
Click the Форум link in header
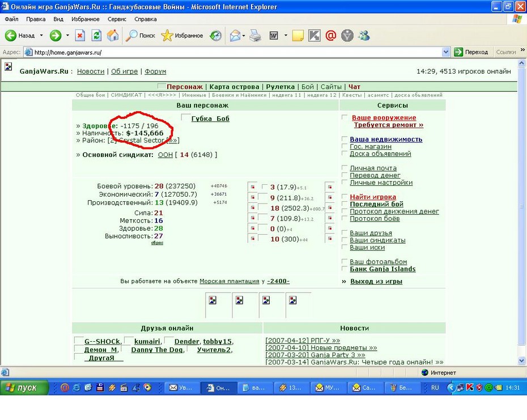(x=155, y=71)
